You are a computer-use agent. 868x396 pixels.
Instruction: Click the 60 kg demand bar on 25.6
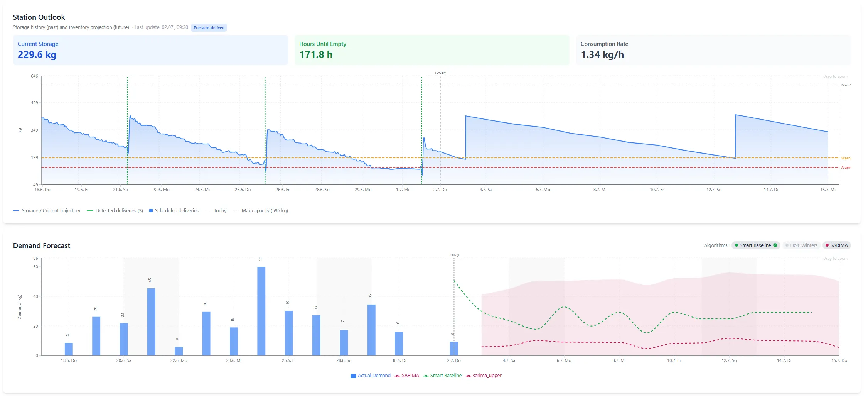(261, 311)
